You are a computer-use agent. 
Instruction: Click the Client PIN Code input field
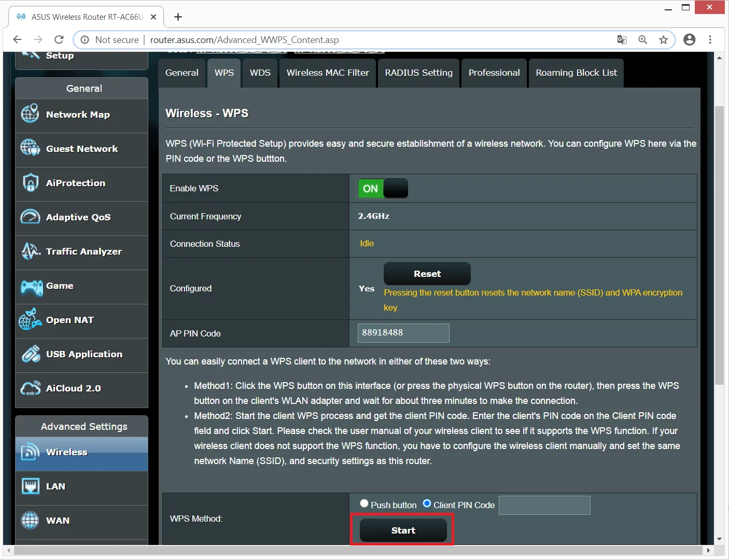(x=544, y=505)
